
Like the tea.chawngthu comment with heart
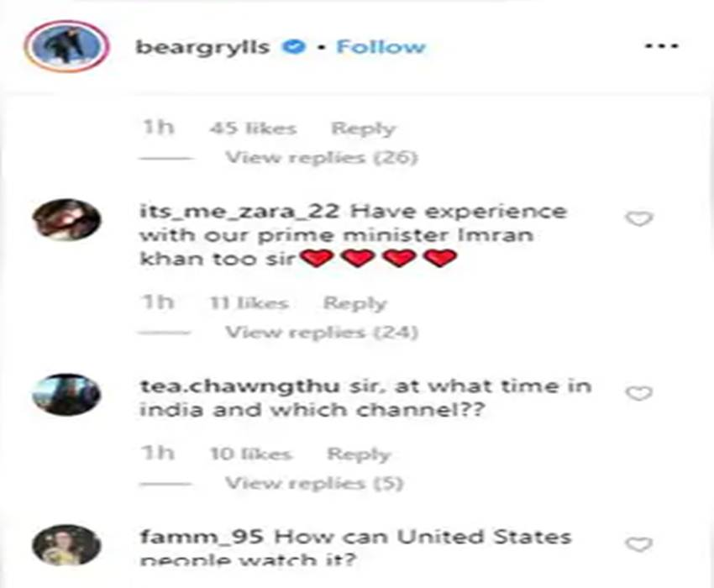coord(639,393)
